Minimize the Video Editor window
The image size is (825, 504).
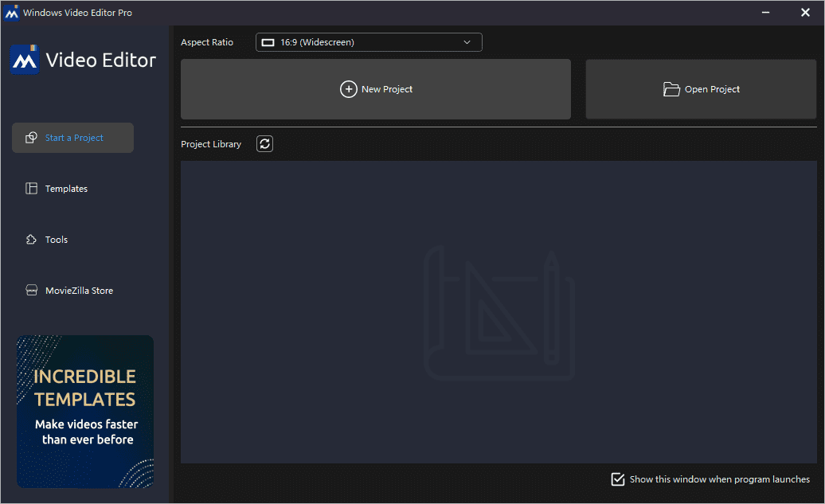pos(765,13)
